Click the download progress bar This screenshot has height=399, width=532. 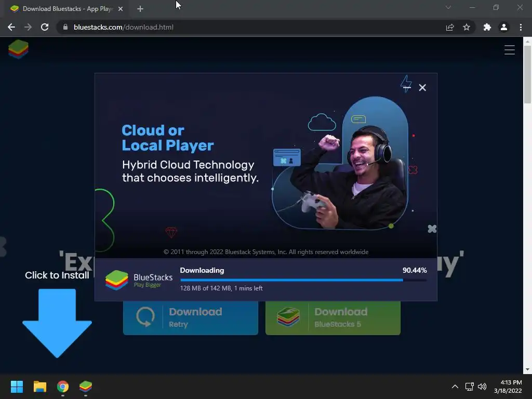click(303, 280)
